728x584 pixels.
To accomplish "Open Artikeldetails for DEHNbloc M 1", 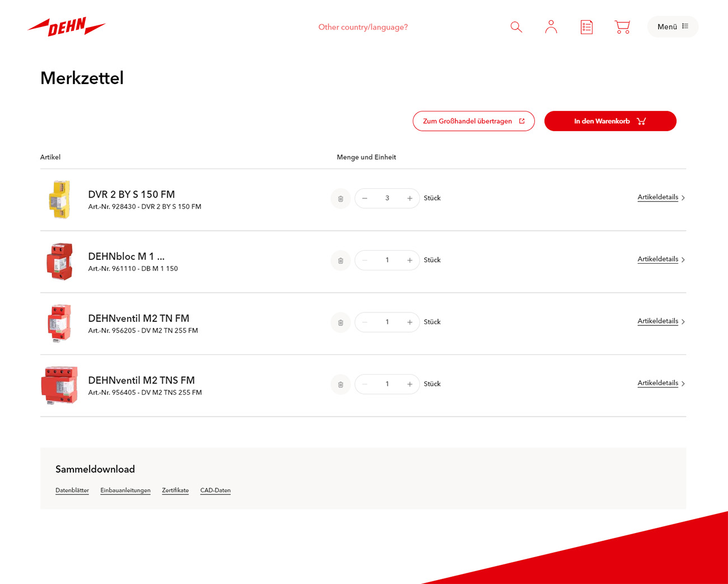I will pyautogui.click(x=661, y=259).
